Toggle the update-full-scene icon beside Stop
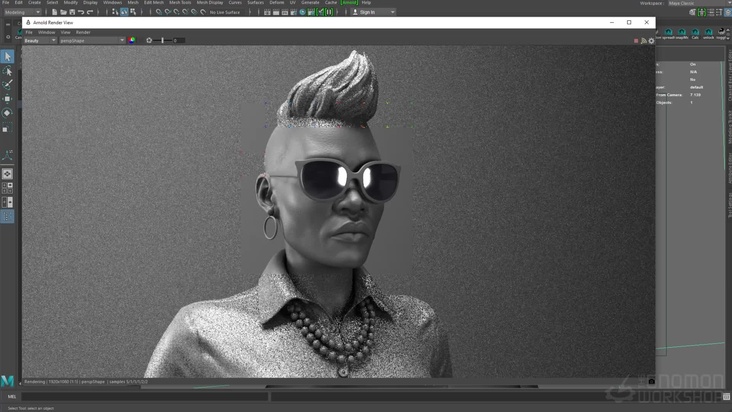The height and width of the screenshot is (412, 732). point(644,41)
